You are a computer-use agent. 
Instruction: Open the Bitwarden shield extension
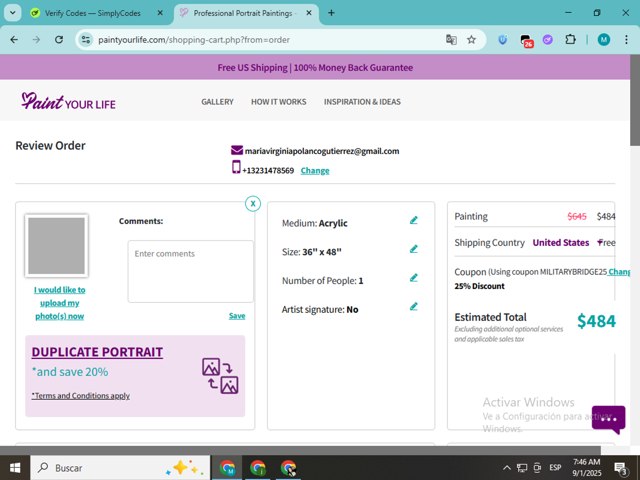503,40
